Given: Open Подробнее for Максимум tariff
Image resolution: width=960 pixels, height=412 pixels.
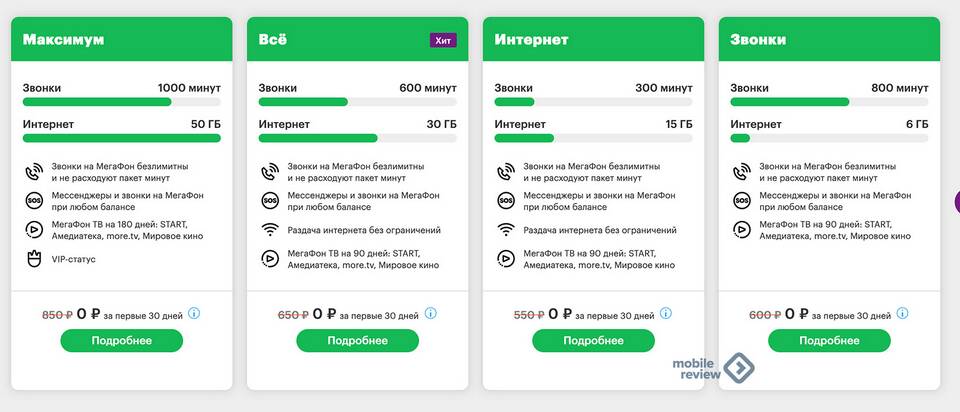Looking at the screenshot, I should click(122, 340).
